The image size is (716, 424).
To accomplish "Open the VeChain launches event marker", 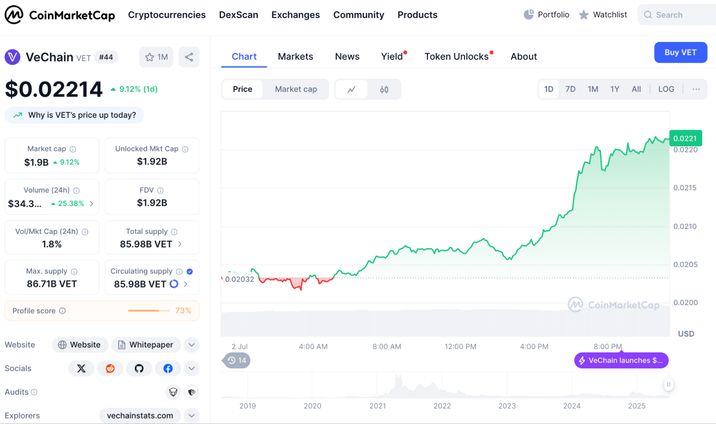I will 621,361.
